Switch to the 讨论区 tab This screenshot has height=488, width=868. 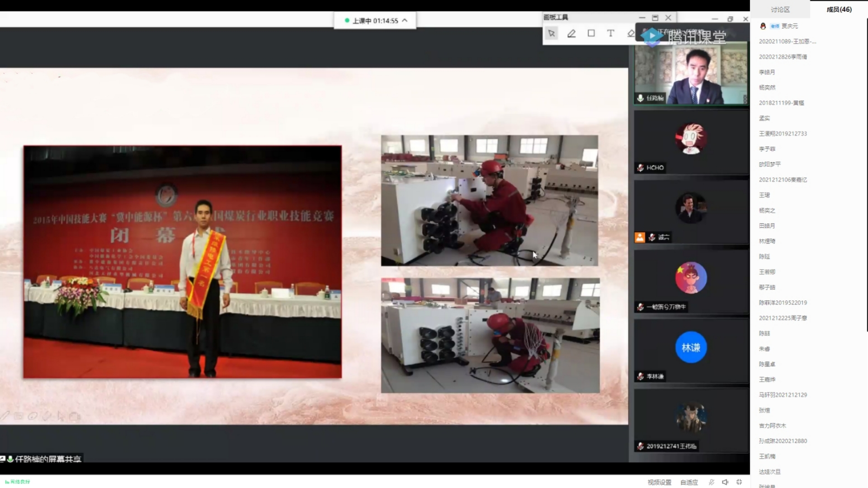pyautogui.click(x=780, y=9)
